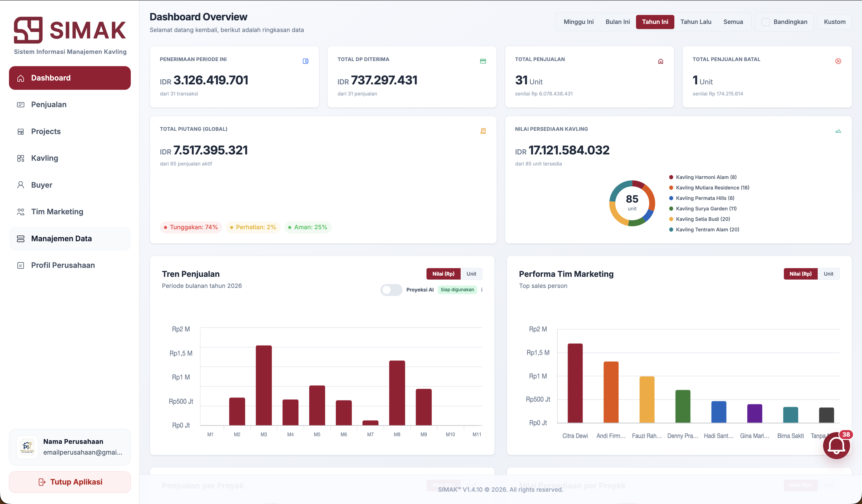Open the Profil Perusahaan menu
The height and width of the screenshot is (504, 862).
(70, 265)
